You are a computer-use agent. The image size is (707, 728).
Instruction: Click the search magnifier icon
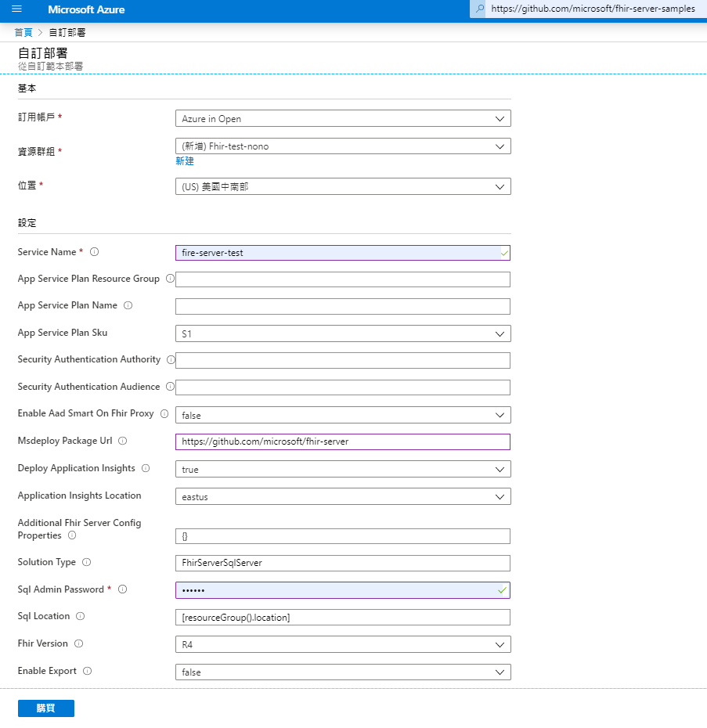(480, 9)
